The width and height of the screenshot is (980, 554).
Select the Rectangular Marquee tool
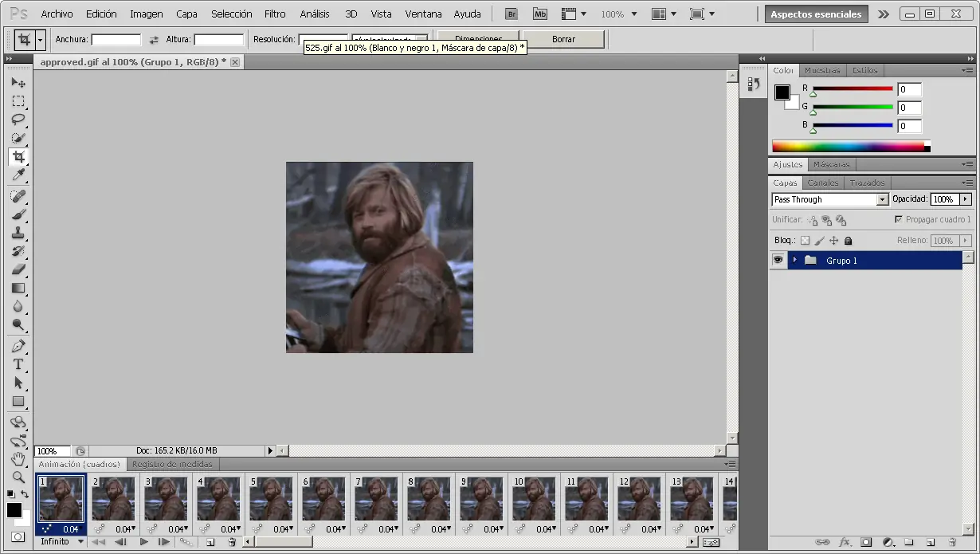point(18,101)
